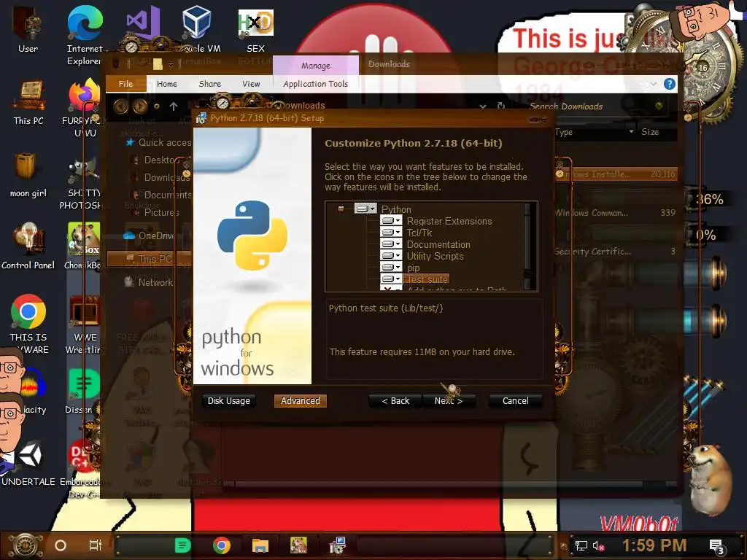Open Test suite install-state dropdown

pyautogui.click(x=391, y=279)
